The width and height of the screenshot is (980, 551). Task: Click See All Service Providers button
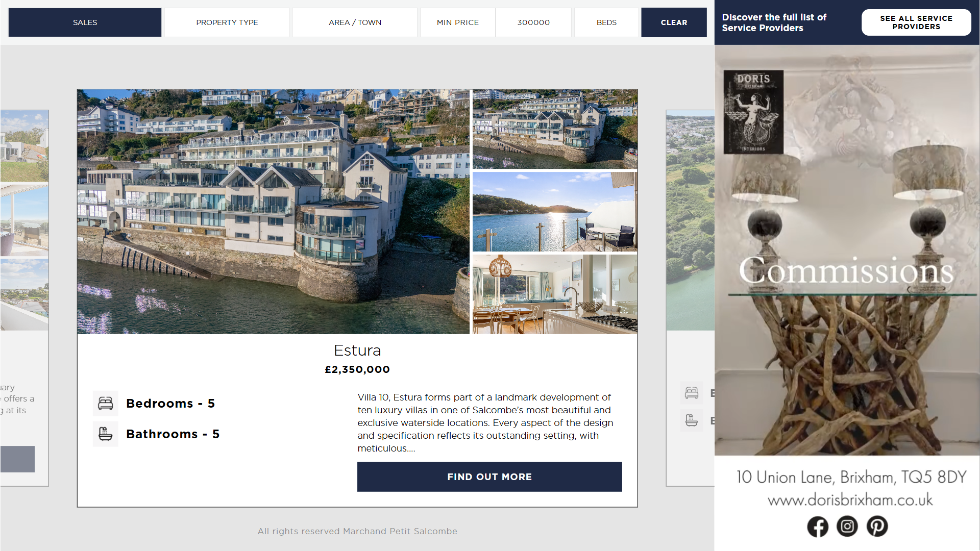[916, 22]
